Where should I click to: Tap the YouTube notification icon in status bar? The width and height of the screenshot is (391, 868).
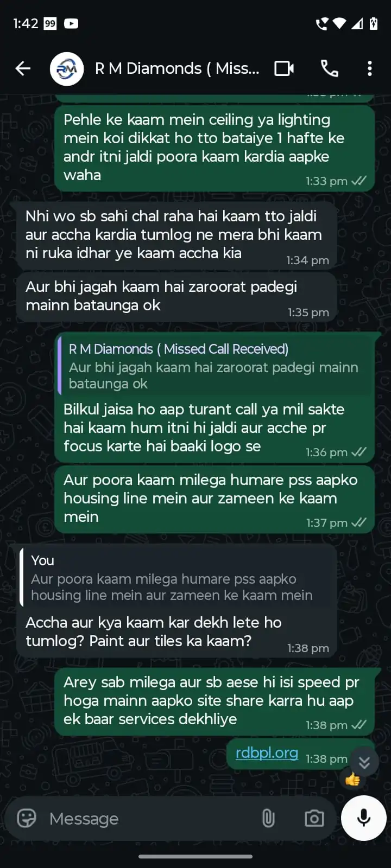(71, 23)
